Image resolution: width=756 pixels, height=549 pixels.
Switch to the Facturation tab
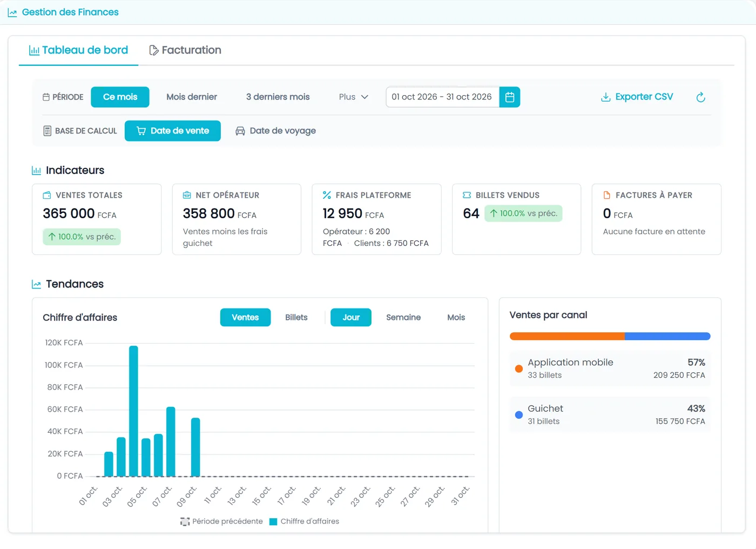click(x=185, y=50)
